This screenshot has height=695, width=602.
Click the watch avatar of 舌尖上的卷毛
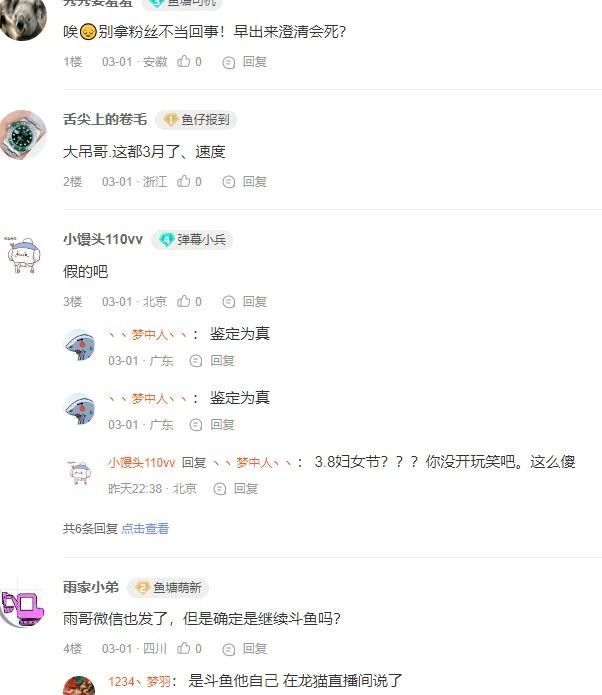(23, 135)
